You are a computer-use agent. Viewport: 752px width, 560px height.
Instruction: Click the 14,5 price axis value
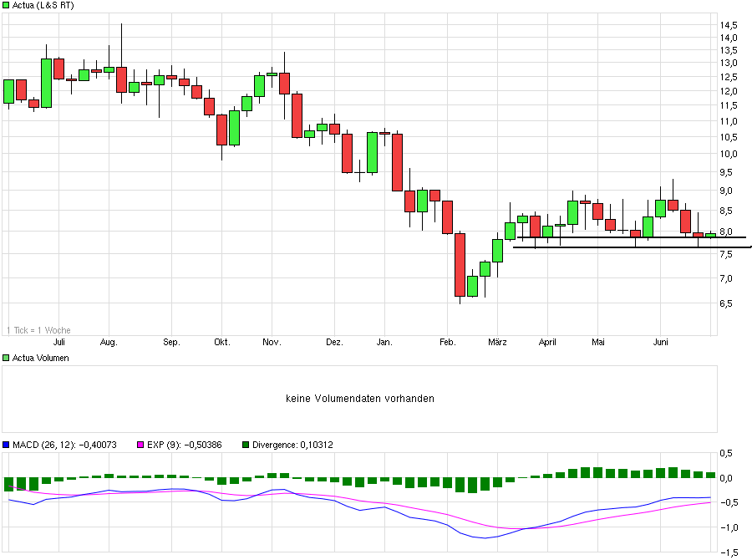pyautogui.click(x=730, y=24)
